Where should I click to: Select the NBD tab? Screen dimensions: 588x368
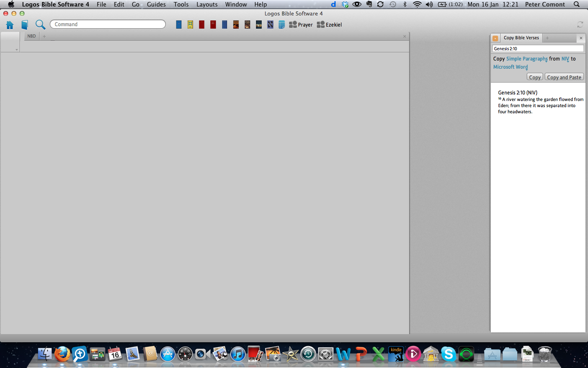click(x=31, y=36)
